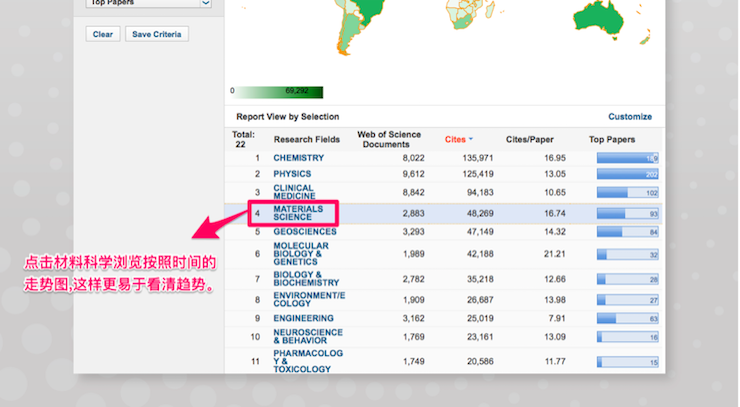Click Clinical Medicine cites value 94,183
Screen dimensions: 740x407
click(480, 192)
